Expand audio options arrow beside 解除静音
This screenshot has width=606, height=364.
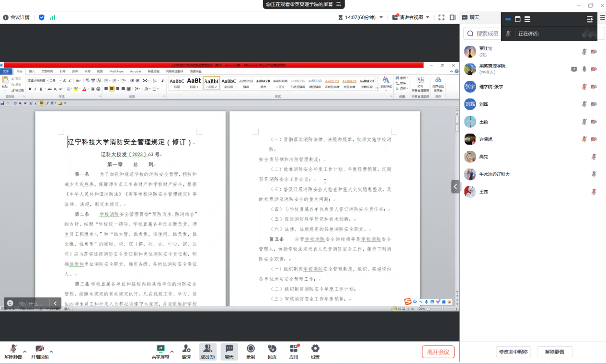pyautogui.click(x=25, y=352)
